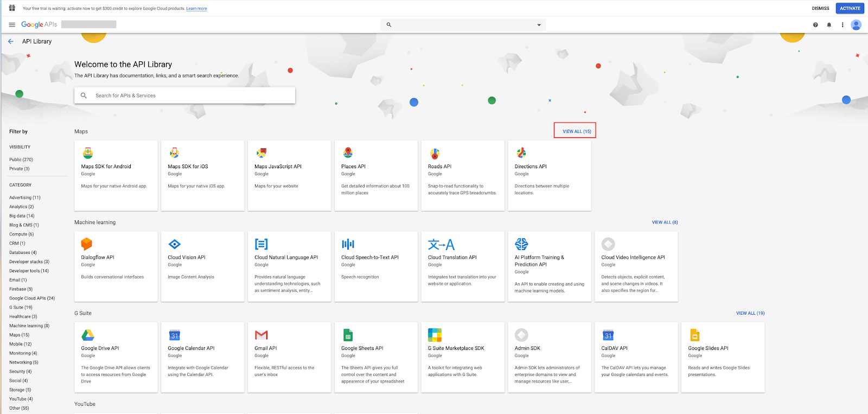Open the help question mark icon
The height and width of the screenshot is (414, 868).
point(815,25)
